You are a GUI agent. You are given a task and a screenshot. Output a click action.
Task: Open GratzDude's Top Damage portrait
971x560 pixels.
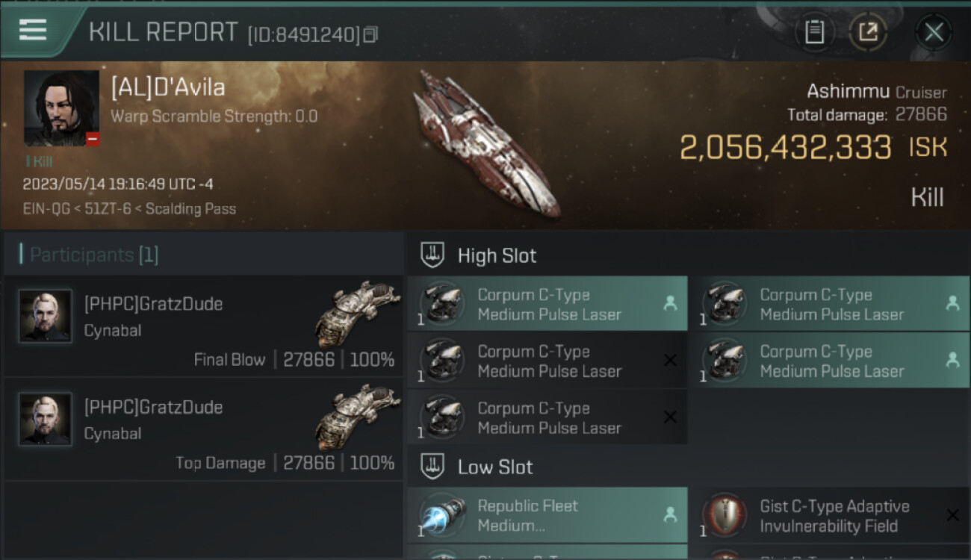46,419
